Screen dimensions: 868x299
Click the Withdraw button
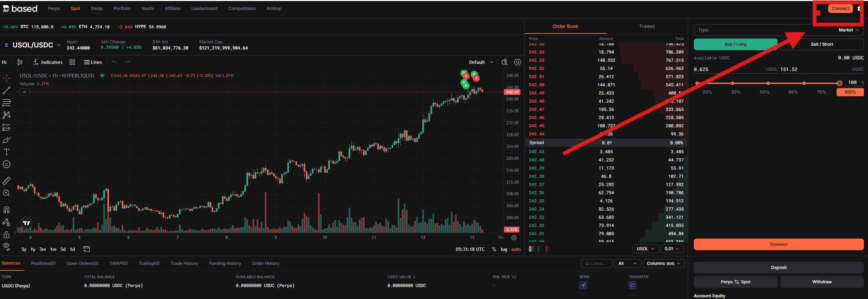tap(822, 282)
